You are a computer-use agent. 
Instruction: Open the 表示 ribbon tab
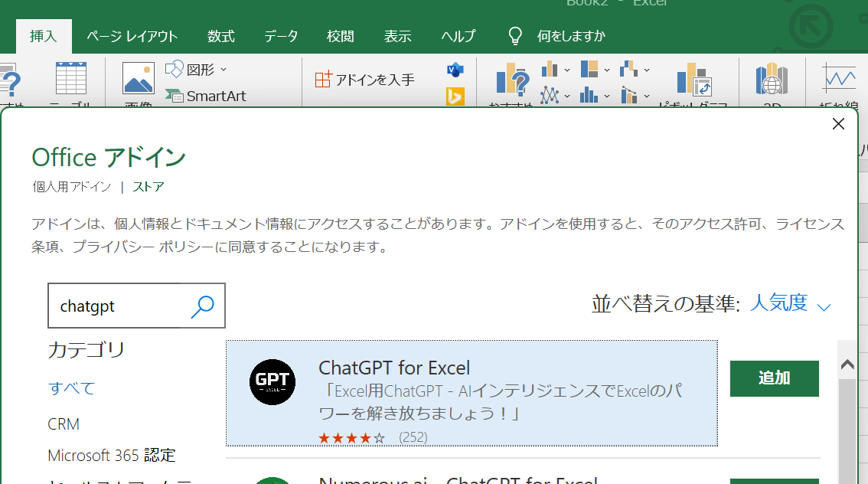click(397, 37)
